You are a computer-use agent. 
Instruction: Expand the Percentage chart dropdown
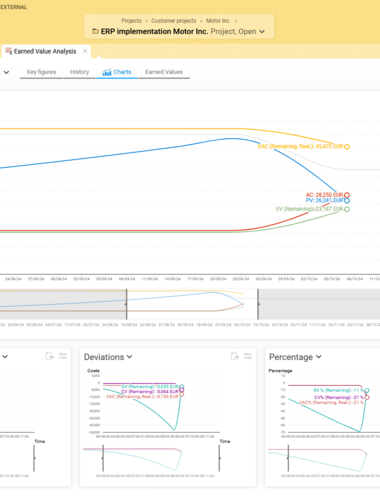pos(319,357)
